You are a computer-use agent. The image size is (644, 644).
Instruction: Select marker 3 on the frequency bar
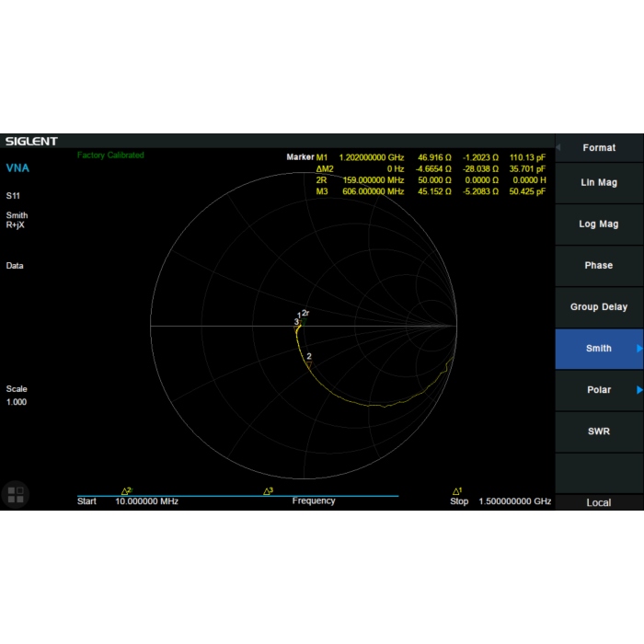[268, 491]
